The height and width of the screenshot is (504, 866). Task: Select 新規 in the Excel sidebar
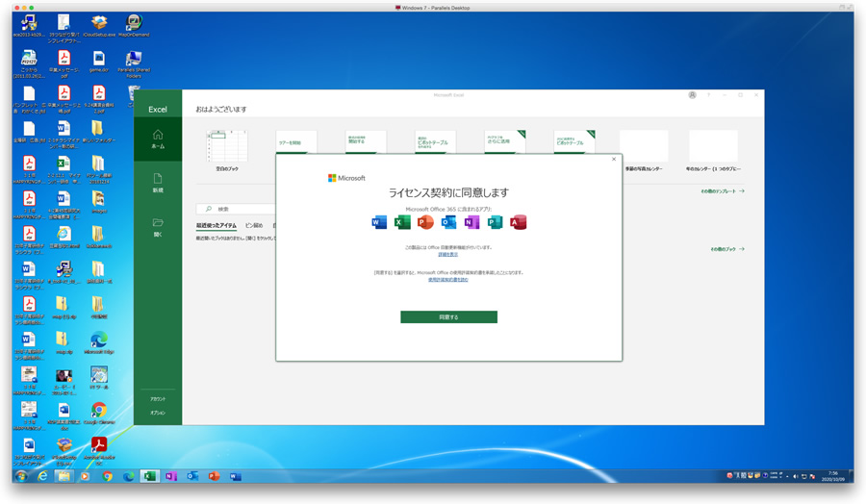pos(158,184)
